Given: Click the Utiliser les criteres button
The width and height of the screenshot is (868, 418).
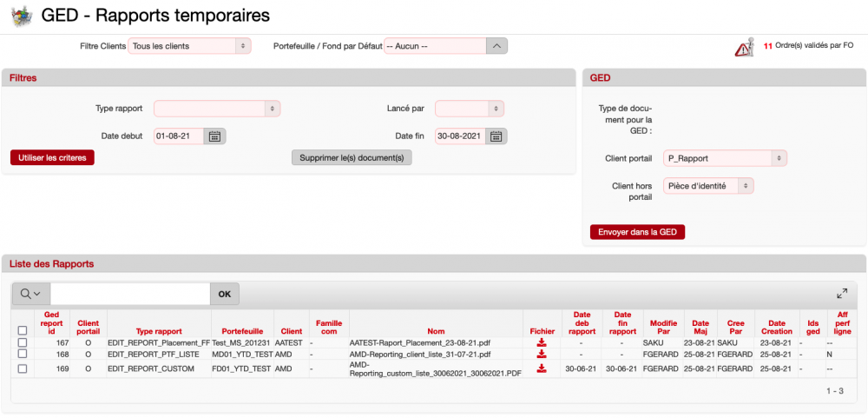Looking at the screenshot, I should click(x=52, y=157).
